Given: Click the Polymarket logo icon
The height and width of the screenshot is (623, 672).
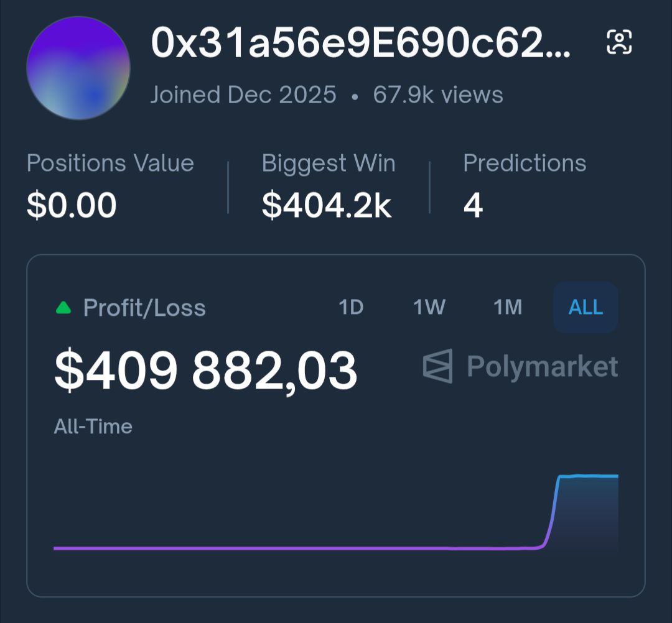Looking at the screenshot, I should tap(437, 366).
